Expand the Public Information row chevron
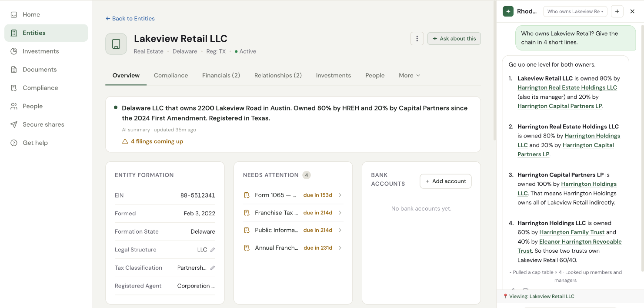This screenshot has height=308, width=644. coord(340,230)
